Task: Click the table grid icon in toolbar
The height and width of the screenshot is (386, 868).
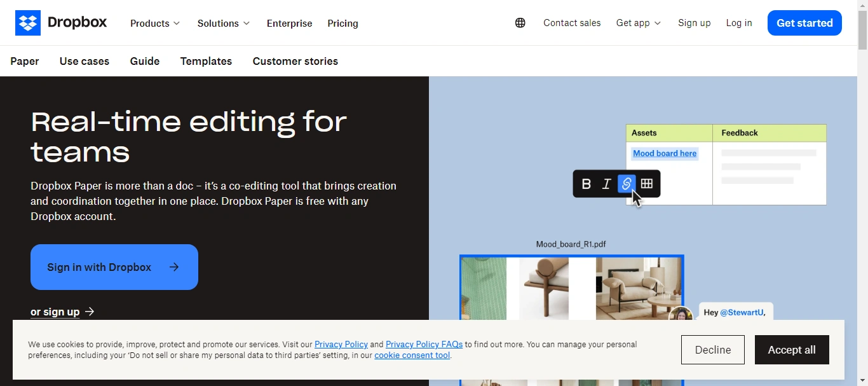Action: pos(647,184)
